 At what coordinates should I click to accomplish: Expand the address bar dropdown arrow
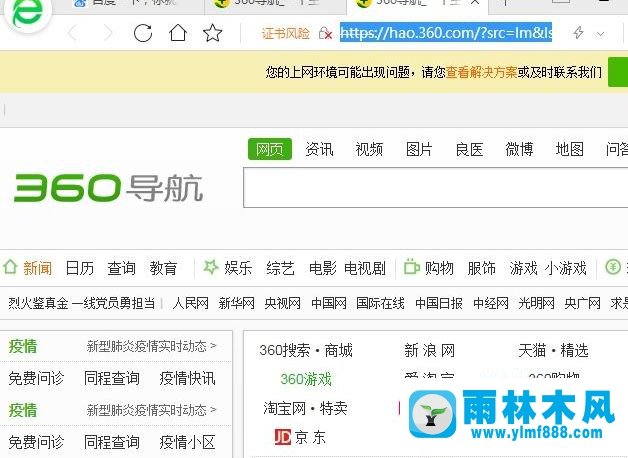pos(600,34)
